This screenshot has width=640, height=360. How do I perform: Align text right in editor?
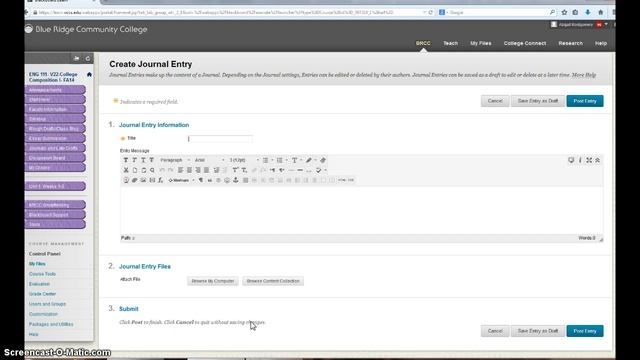pos(198,170)
